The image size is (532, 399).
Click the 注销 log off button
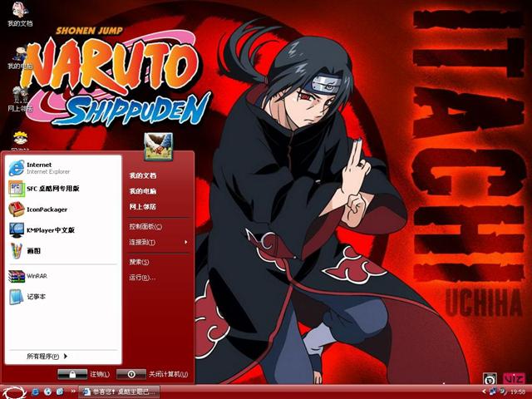[x=83, y=374]
